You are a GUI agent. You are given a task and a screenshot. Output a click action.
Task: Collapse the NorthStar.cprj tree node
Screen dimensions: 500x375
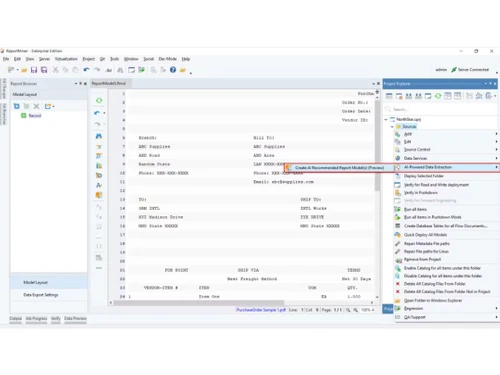pyautogui.click(x=386, y=119)
